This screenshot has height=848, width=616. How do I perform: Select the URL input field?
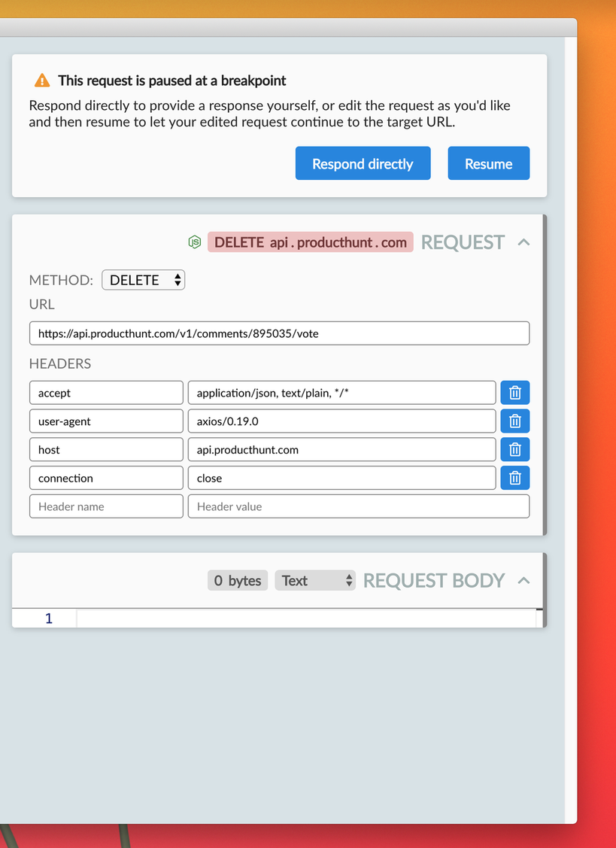pos(279,333)
